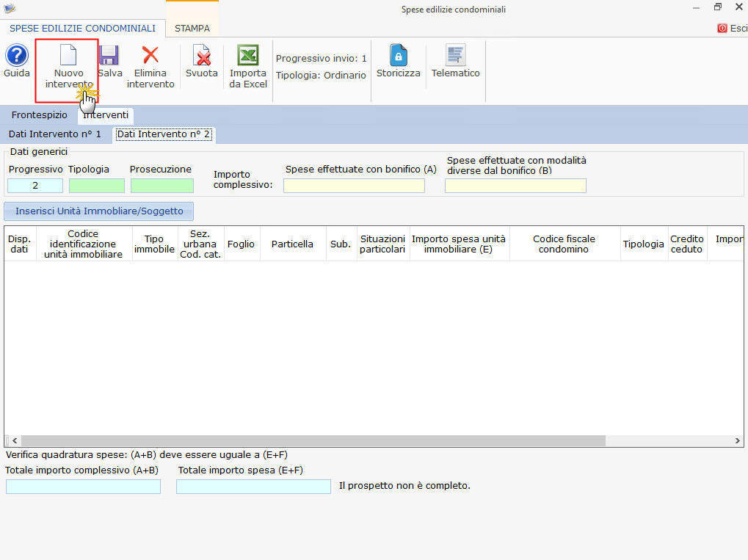
Task: Click the scroll left arrow of grid
Action: point(15,440)
